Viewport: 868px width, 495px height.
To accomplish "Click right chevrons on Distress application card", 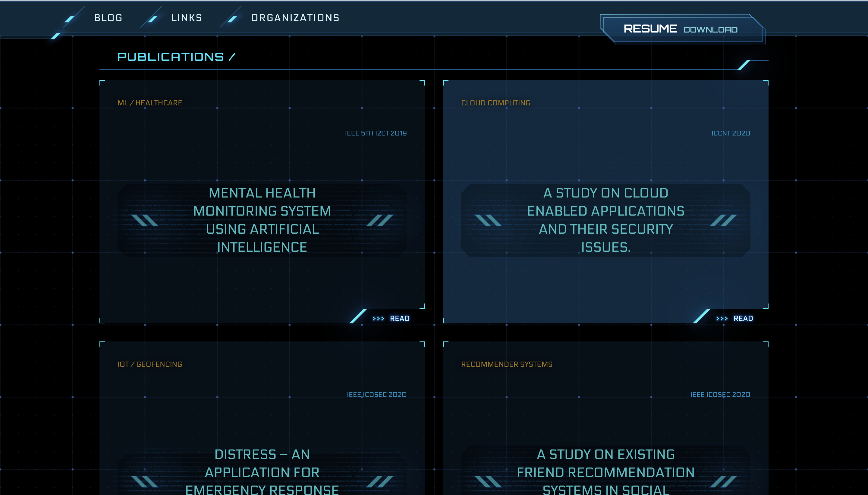I will coord(380,481).
